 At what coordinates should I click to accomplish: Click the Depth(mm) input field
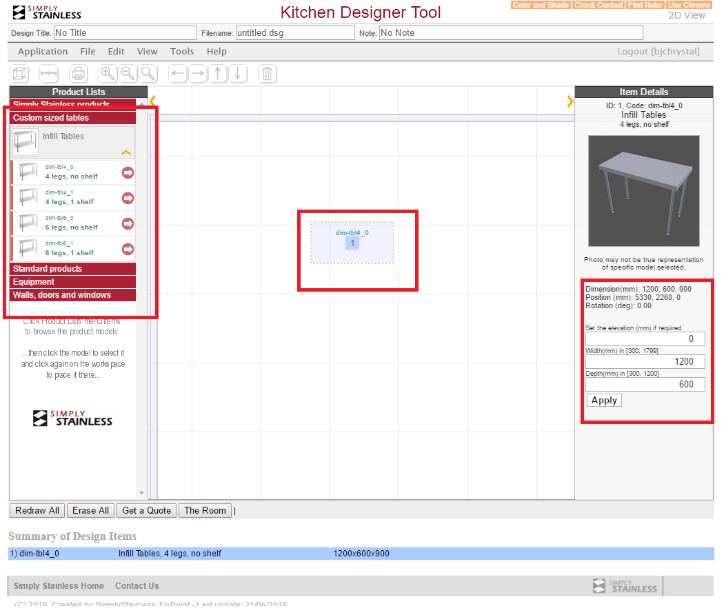pyautogui.click(x=645, y=384)
